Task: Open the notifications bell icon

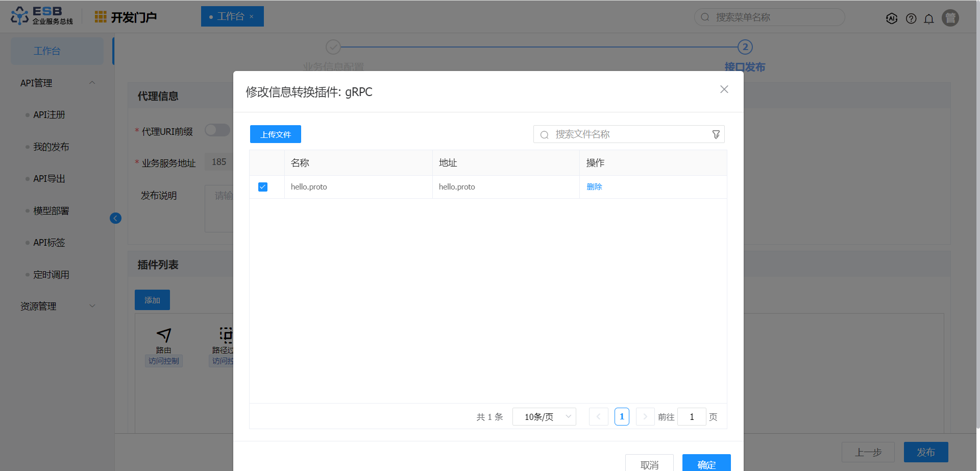Action: [929, 19]
